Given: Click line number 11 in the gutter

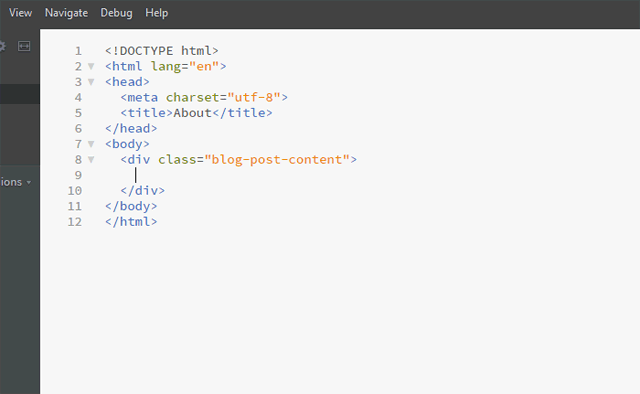Looking at the screenshot, I should click(x=75, y=206).
